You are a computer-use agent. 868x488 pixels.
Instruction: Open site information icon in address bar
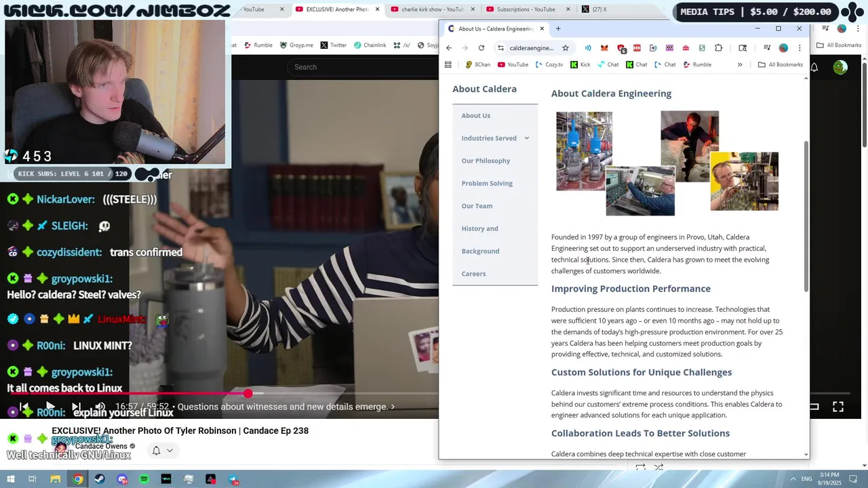500,48
